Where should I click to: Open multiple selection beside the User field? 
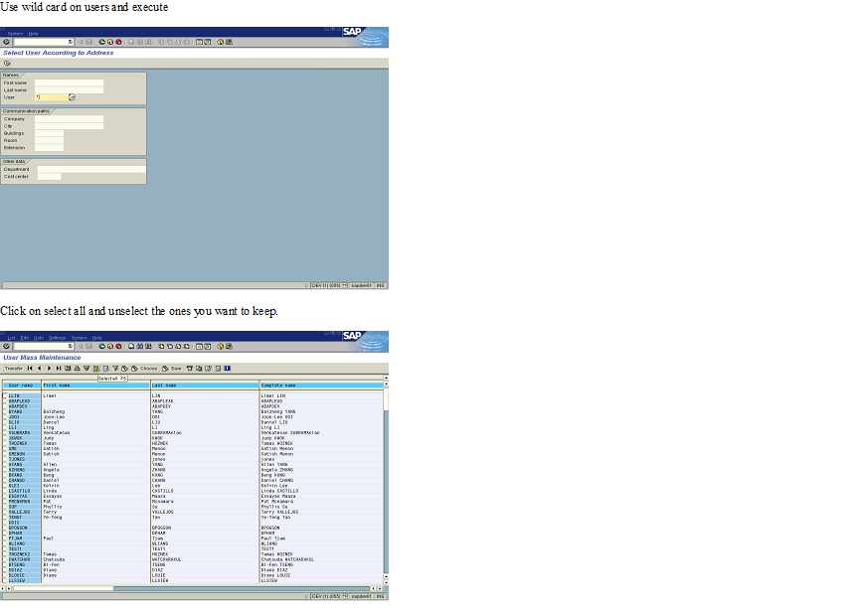(x=71, y=96)
